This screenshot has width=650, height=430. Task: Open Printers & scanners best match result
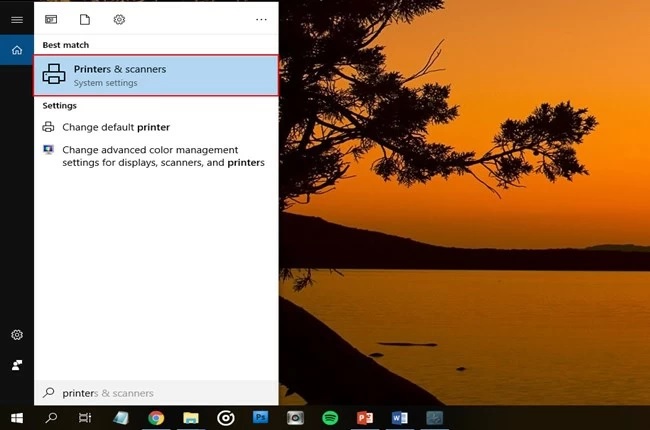point(156,75)
